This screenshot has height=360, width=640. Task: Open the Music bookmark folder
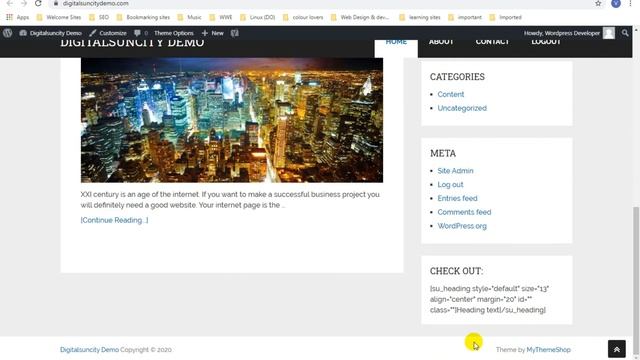[x=190, y=17]
